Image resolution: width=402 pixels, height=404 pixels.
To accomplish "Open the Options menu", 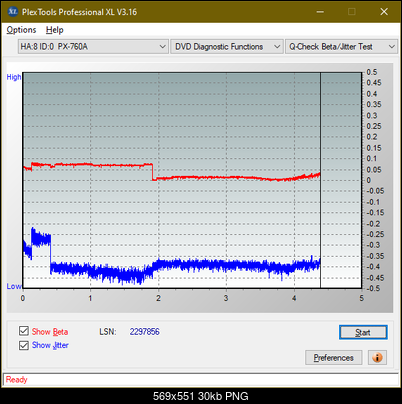I will click(x=21, y=30).
